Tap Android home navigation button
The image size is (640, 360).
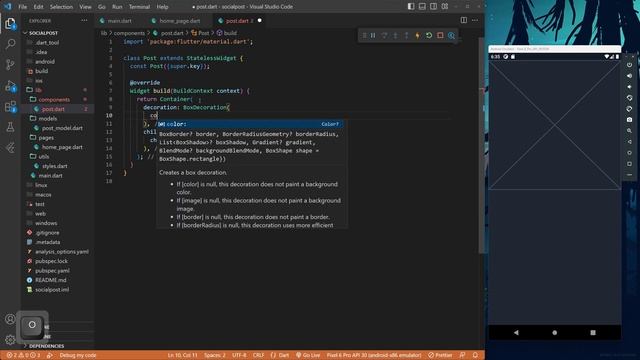pyautogui.click(x=554, y=332)
